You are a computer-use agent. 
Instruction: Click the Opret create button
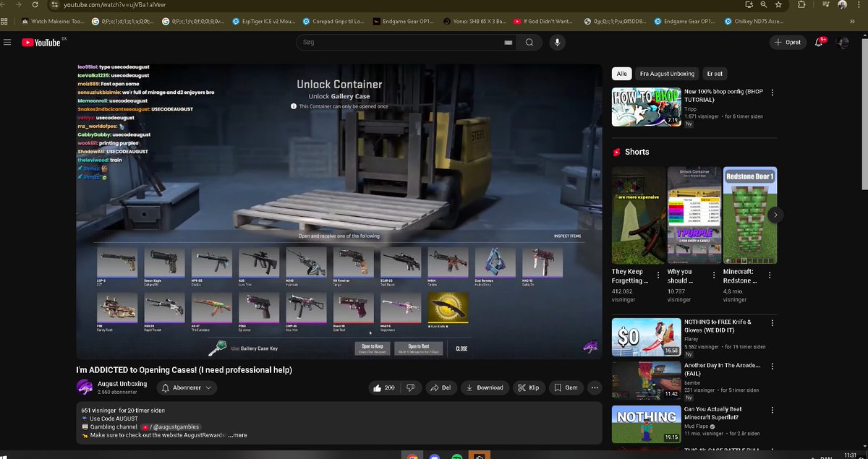click(788, 43)
